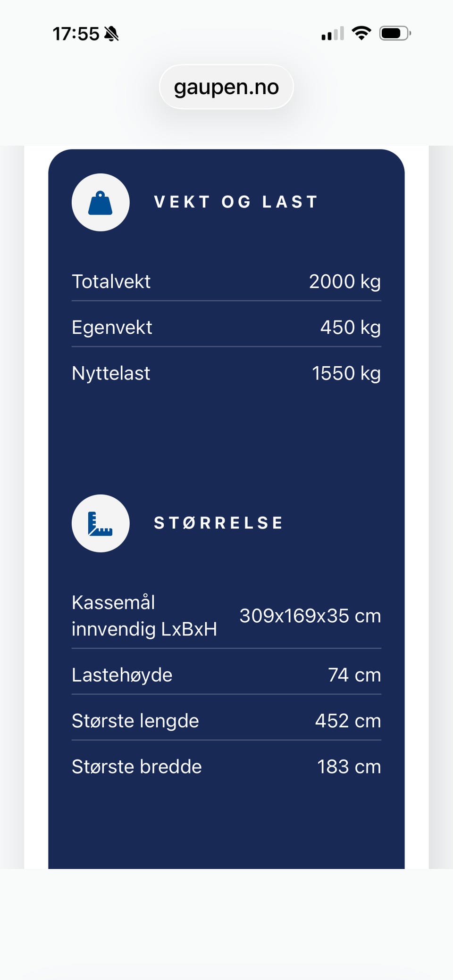This screenshot has width=453, height=980.
Task: Tap the 450 kg value
Action: point(351,328)
